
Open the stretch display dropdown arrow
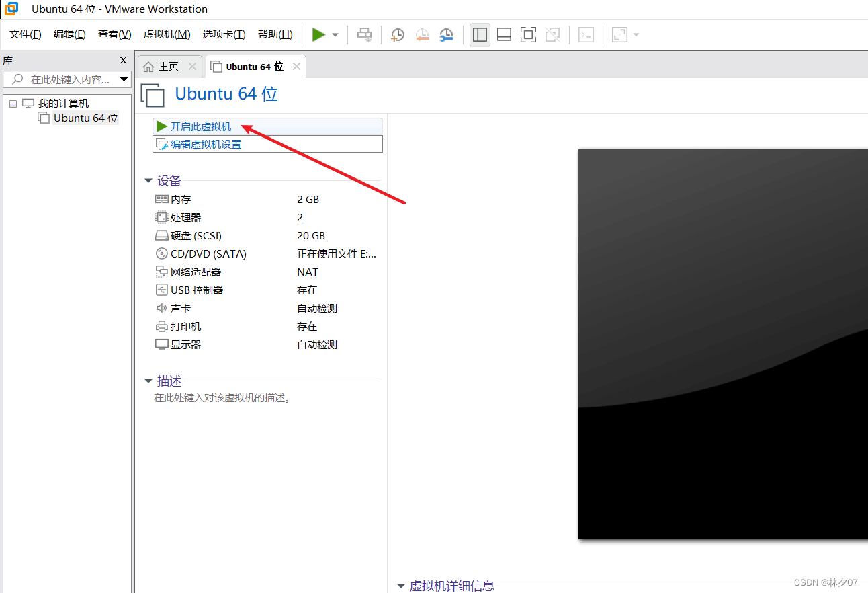coord(636,35)
